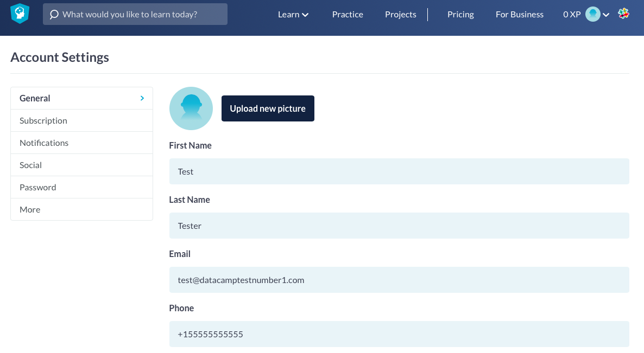
Task: Go to Projects in navbar
Action: [x=400, y=15]
